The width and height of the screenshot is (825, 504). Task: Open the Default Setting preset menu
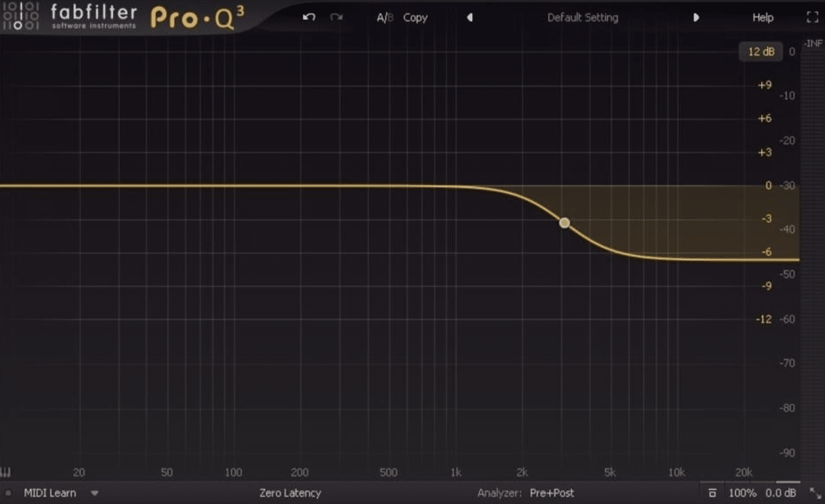[582, 18]
